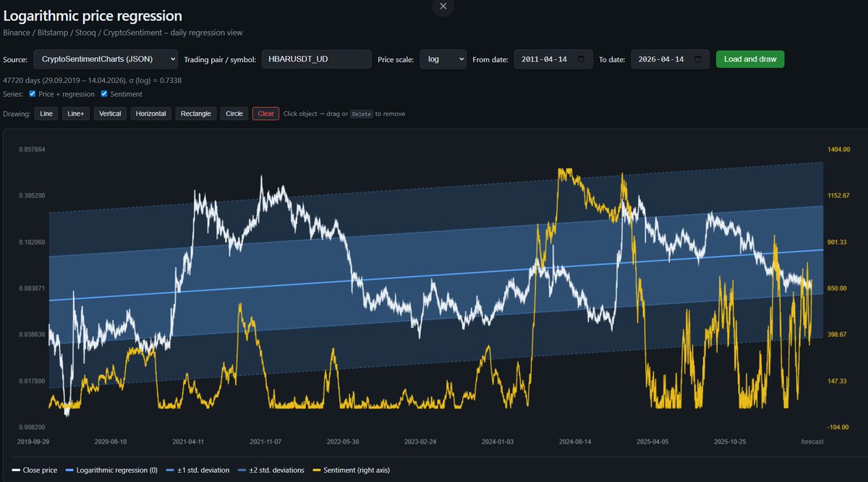Screen dimensions: 868x482
Task: Click the 147.33 sentiment axis value
Action: 838,381
